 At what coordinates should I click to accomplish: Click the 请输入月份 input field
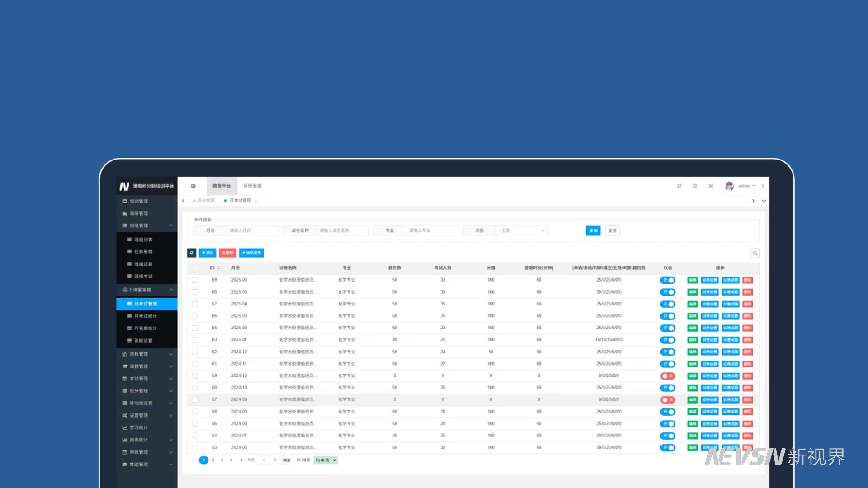pyautogui.click(x=252, y=230)
